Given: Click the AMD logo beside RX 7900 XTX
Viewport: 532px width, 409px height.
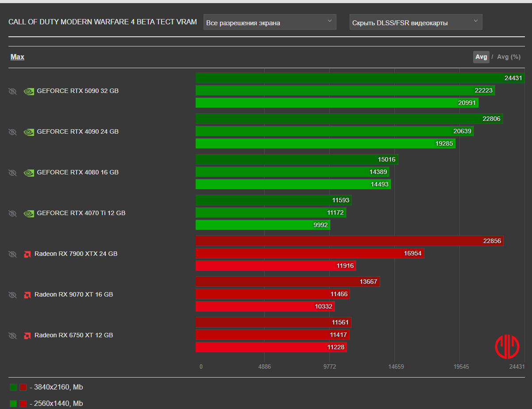Looking at the screenshot, I should click(x=27, y=254).
